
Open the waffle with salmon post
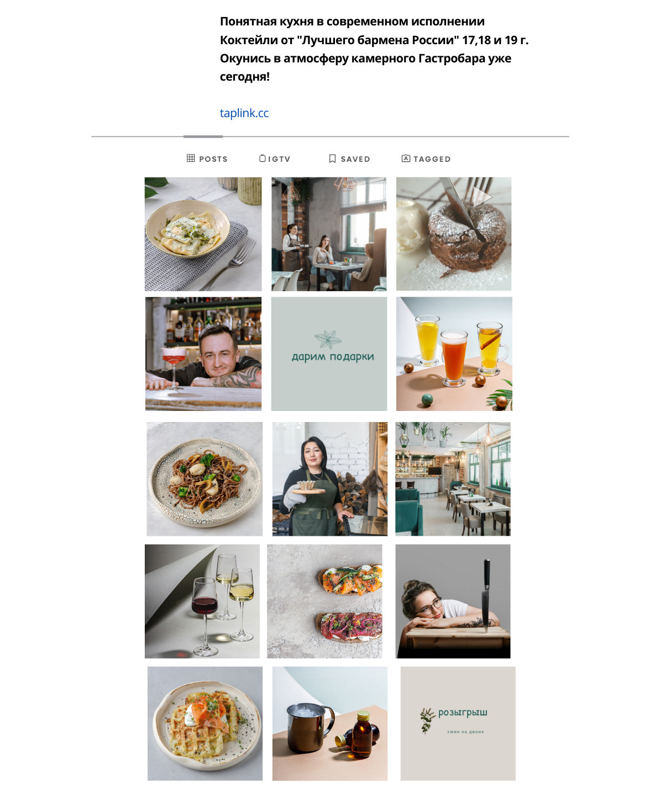pos(205,724)
